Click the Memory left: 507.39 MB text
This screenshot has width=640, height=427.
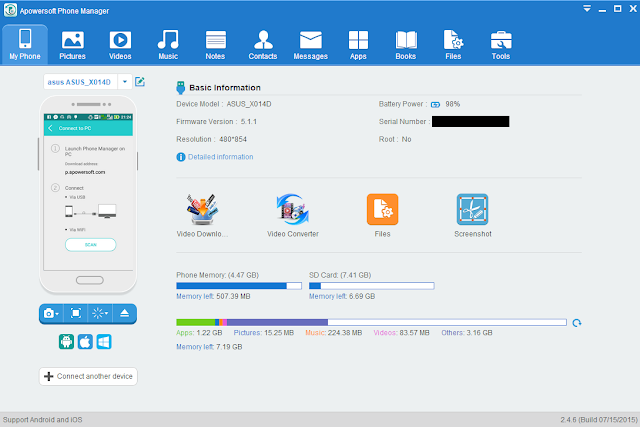pos(213,296)
